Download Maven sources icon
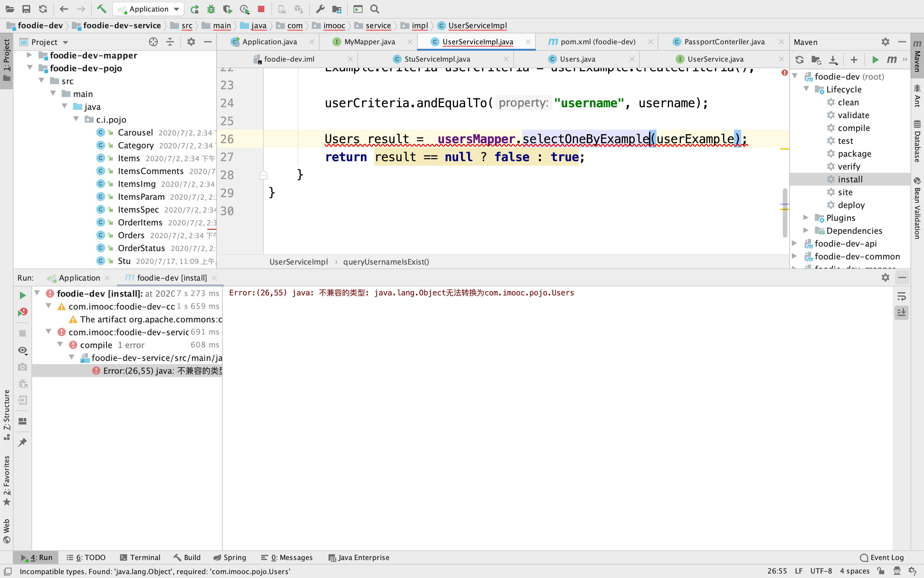The width and height of the screenshot is (924, 578). 833,60
